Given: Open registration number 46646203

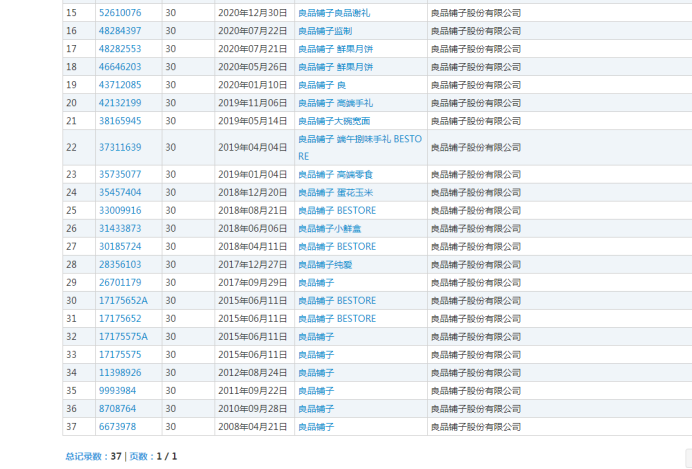Looking at the screenshot, I should [120, 67].
